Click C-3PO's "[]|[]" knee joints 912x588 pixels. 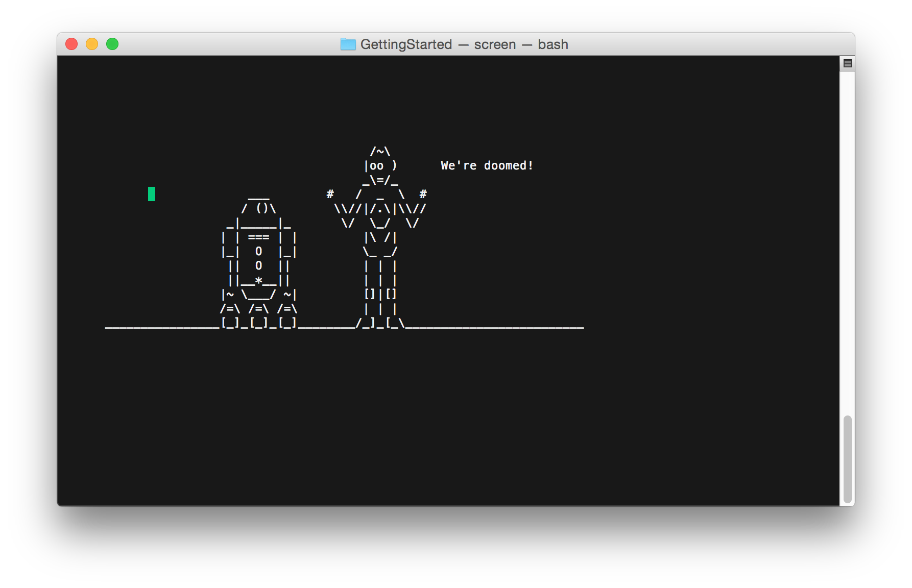tap(380, 294)
